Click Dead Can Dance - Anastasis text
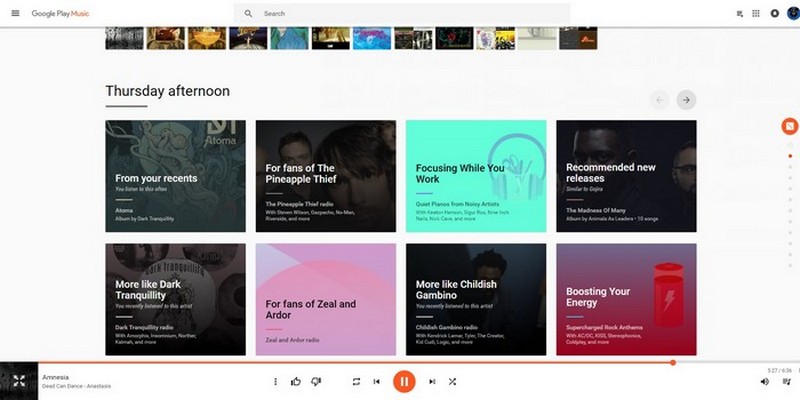 tap(77, 386)
